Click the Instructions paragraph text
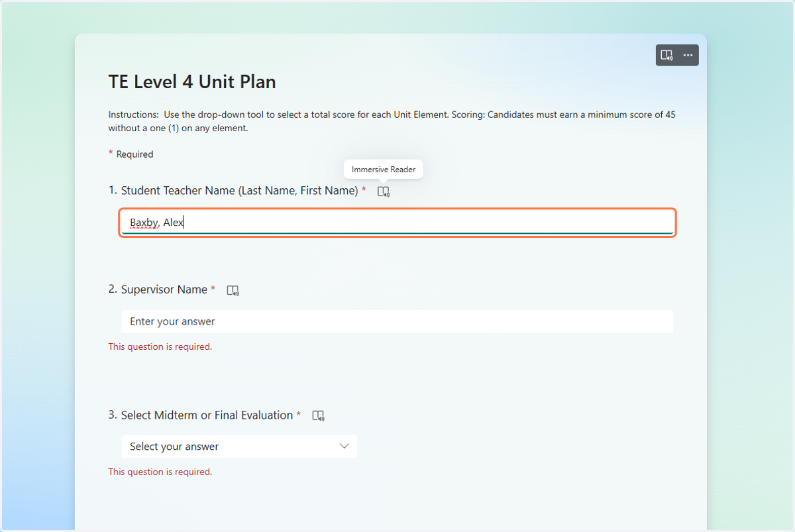This screenshot has width=795, height=532. [x=392, y=121]
